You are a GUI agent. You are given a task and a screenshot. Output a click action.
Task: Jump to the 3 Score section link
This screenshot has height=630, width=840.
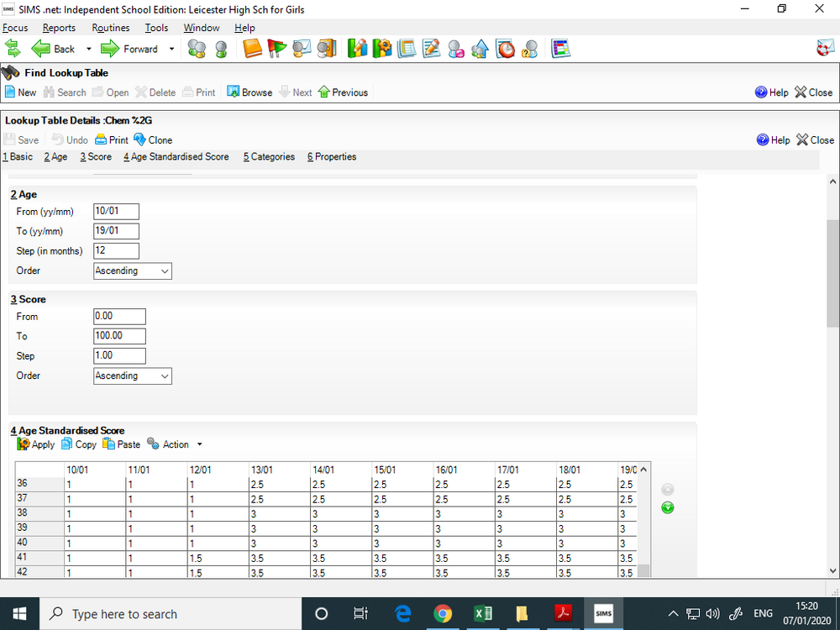(96, 157)
